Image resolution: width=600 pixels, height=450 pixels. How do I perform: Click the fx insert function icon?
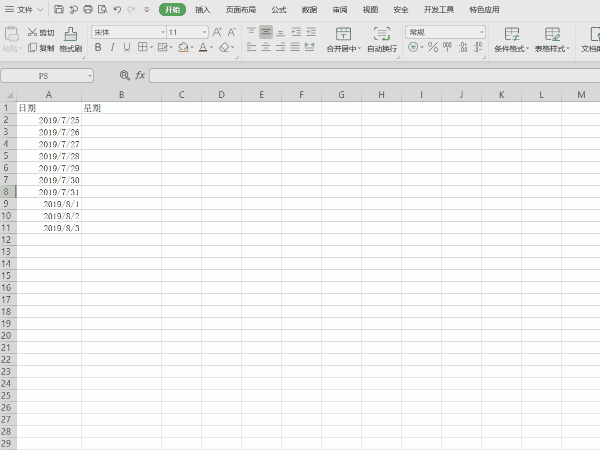pyautogui.click(x=140, y=75)
